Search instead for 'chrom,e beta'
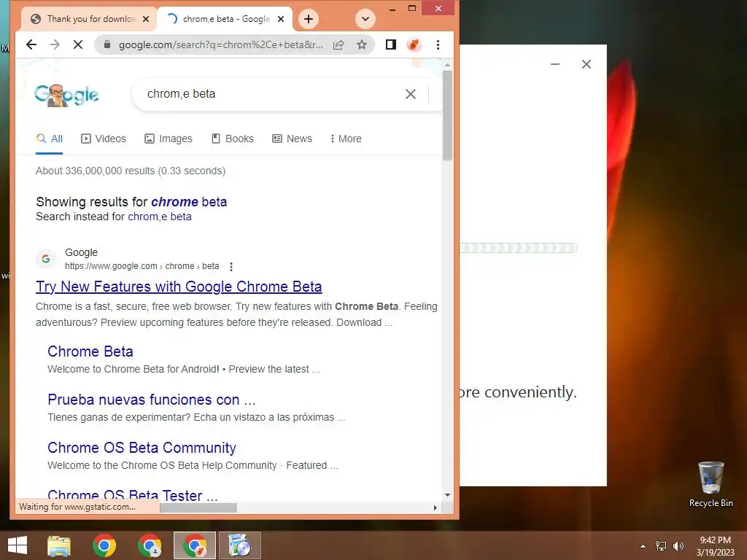Viewport: 747px width, 560px height. tap(160, 217)
